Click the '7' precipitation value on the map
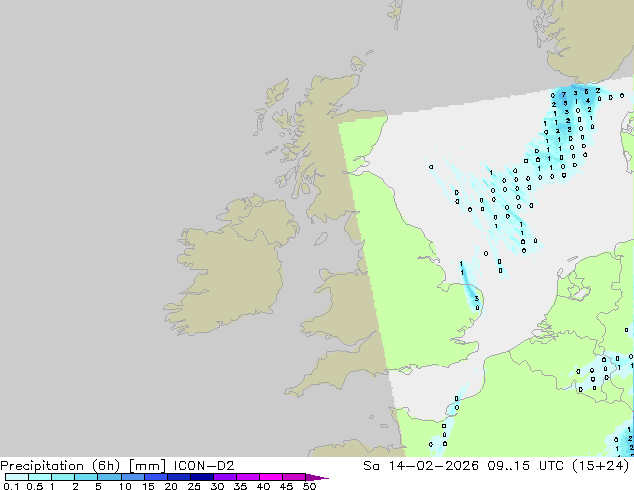 564,95
